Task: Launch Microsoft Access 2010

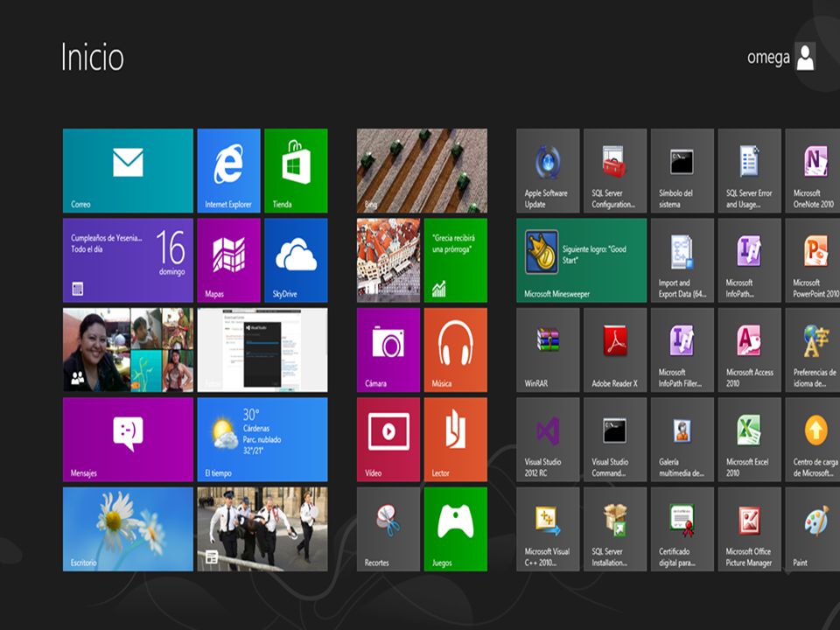Action: [750, 349]
